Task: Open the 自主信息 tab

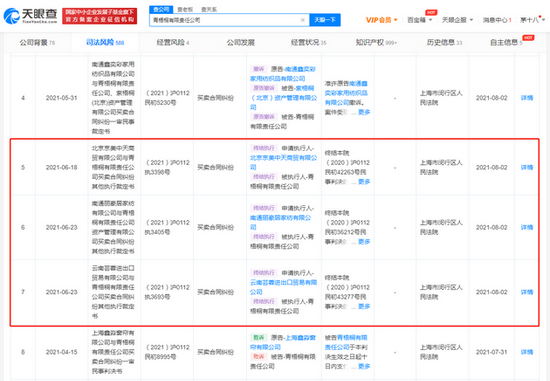Action: [506, 42]
